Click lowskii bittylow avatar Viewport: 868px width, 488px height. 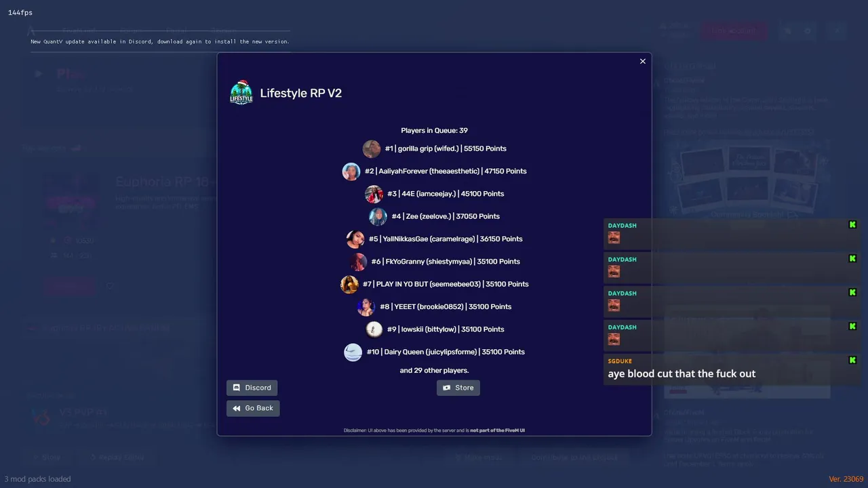(374, 329)
